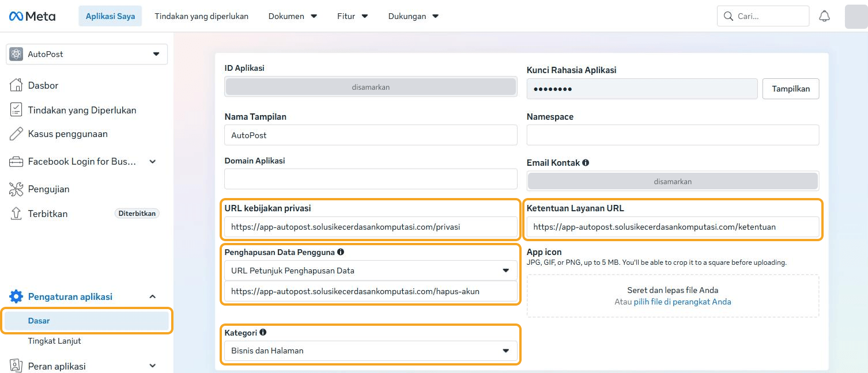
Task: Click the Ketentuan Layanan URL field
Action: (x=673, y=227)
